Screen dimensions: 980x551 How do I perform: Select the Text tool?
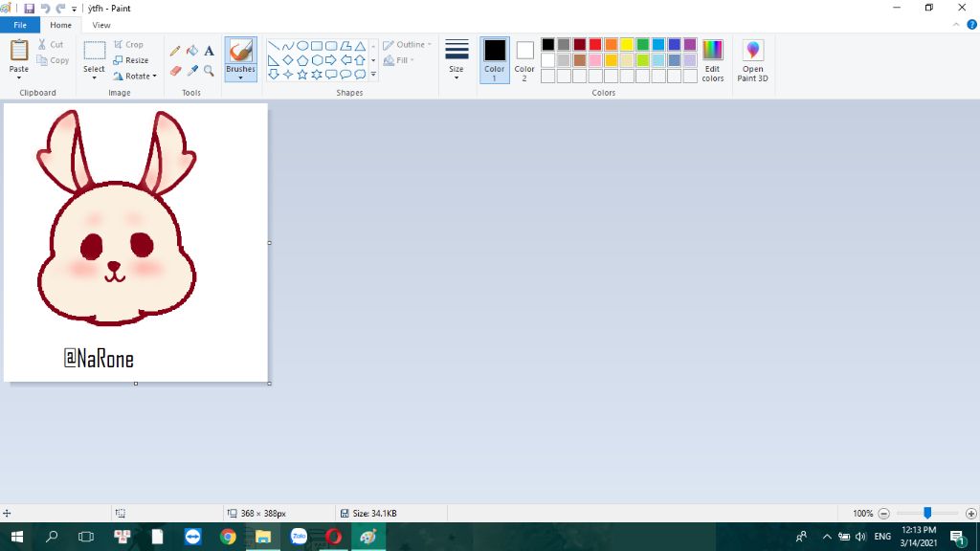pos(209,51)
